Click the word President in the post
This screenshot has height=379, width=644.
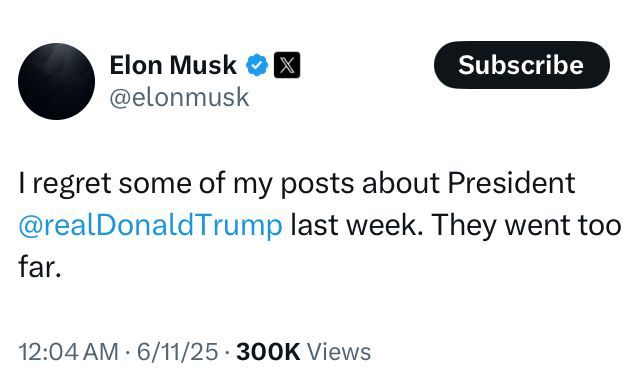tap(511, 183)
